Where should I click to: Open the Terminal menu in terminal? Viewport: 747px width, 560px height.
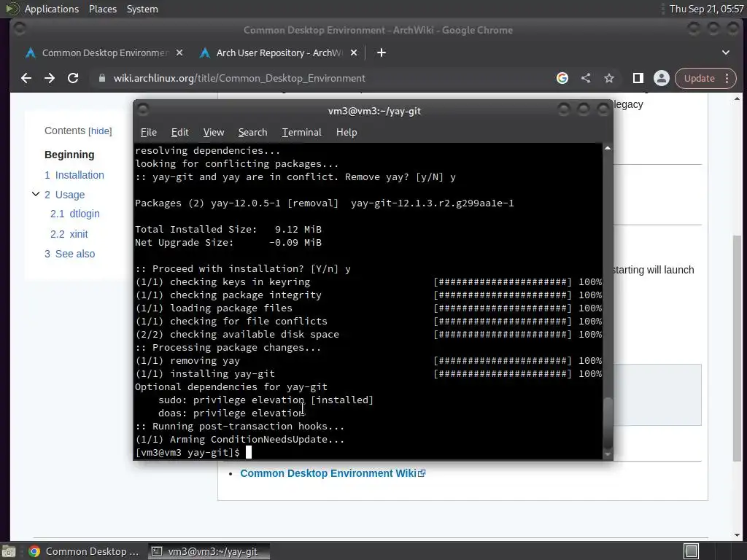click(301, 133)
